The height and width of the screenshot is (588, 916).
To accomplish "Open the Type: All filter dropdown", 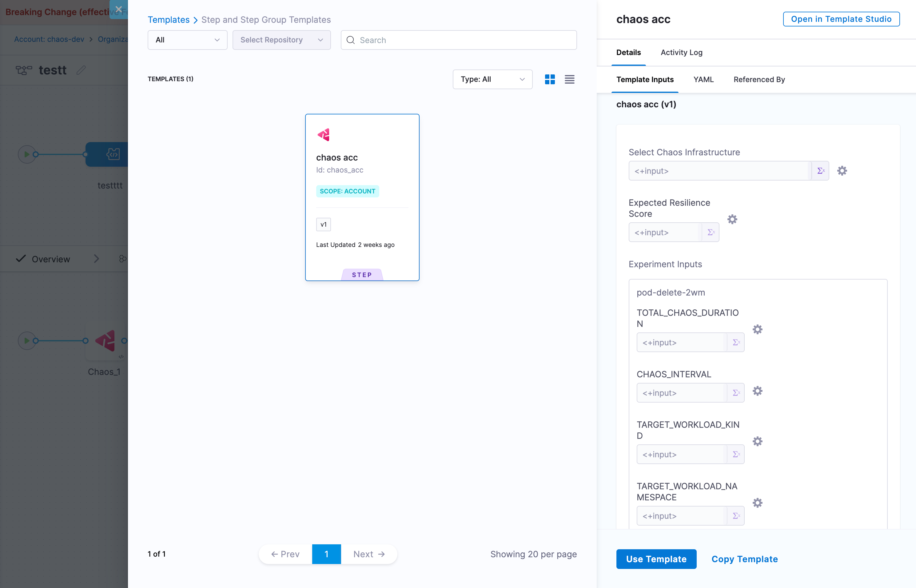I will point(492,79).
